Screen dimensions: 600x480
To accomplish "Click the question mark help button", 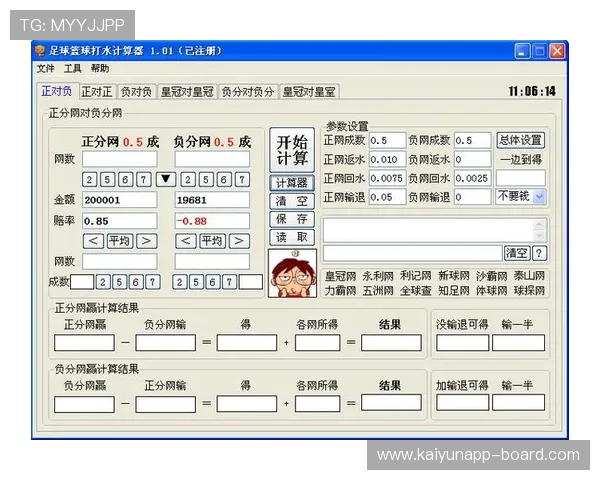I will click(539, 253).
